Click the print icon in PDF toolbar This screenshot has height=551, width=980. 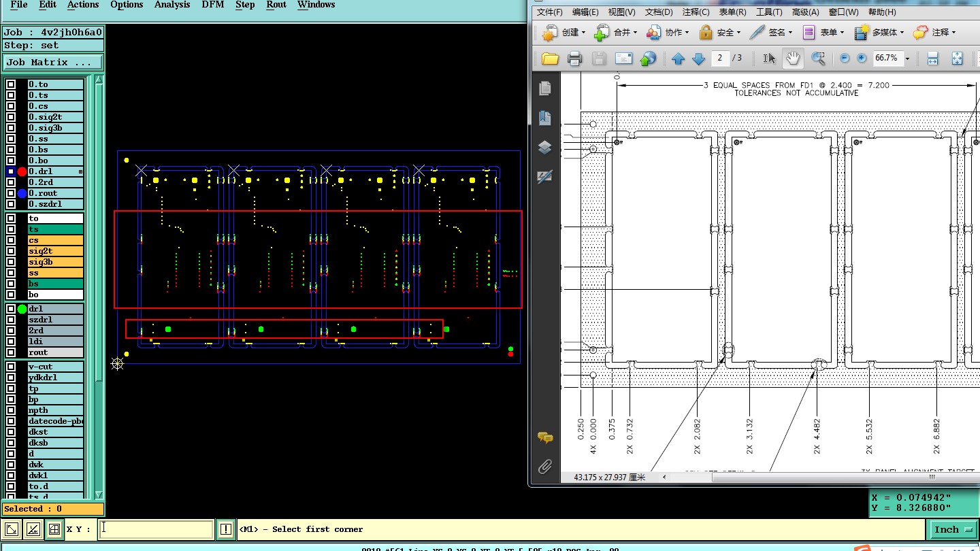coord(574,59)
